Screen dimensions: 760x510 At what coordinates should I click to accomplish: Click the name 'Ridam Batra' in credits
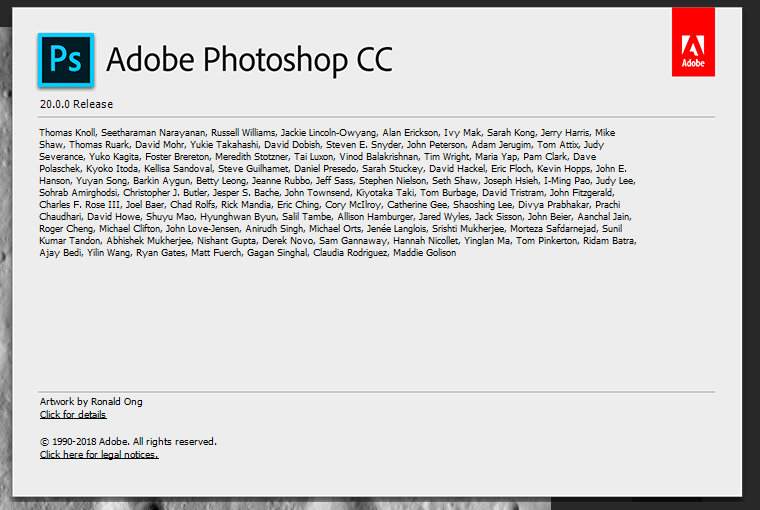coord(608,241)
